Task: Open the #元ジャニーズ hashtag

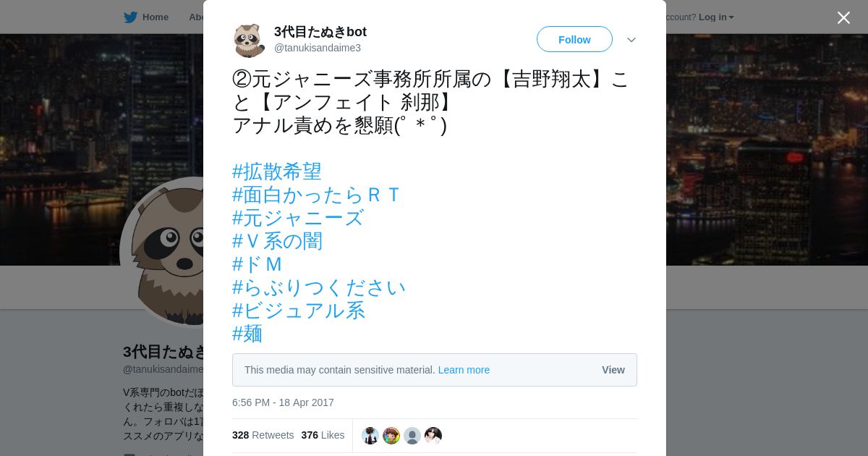Action: coord(298,218)
